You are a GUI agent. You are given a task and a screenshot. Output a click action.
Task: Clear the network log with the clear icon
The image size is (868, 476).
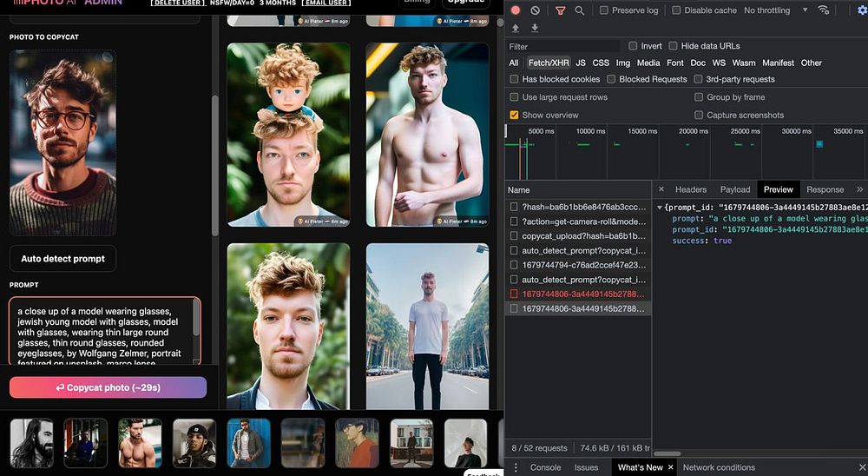(x=536, y=10)
